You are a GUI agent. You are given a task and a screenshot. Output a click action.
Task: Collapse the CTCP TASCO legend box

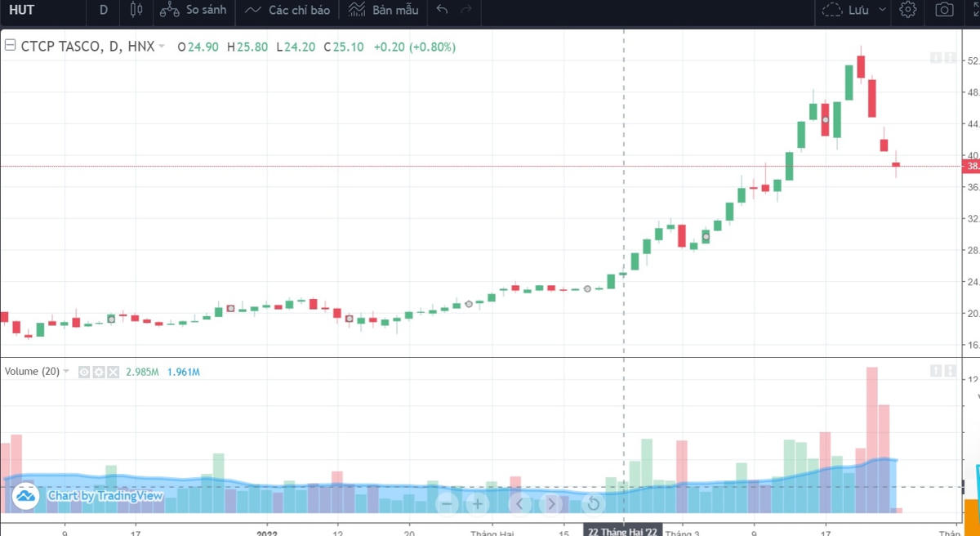click(x=10, y=47)
